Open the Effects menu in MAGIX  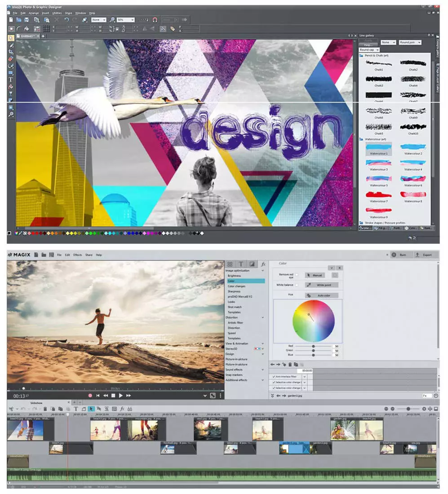click(x=78, y=255)
